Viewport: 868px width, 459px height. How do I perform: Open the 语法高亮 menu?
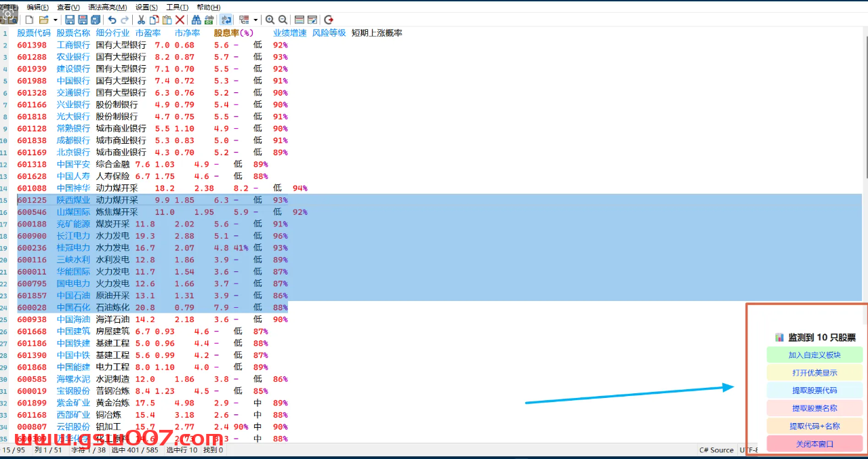click(108, 7)
